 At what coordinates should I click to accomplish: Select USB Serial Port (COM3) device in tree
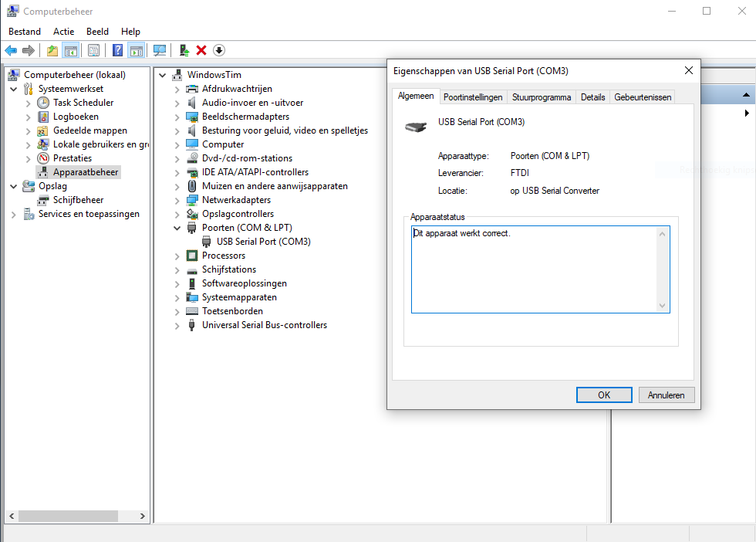point(263,242)
